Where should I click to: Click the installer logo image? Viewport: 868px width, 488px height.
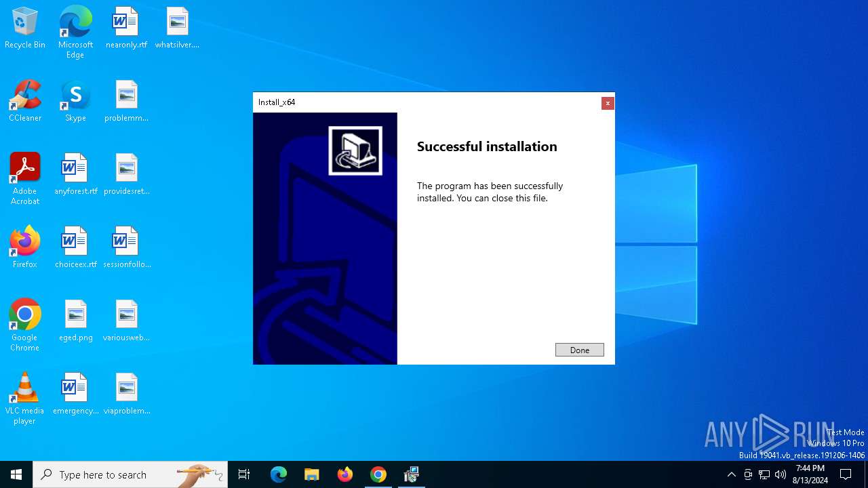pyautogui.click(x=355, y=150)
